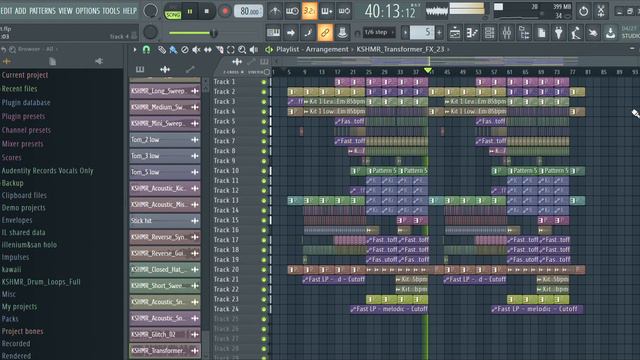This screenshot has height=360, width=640.
Task: Toggle the 3-2-1 countdown before recording
Action: click(309, 11)
